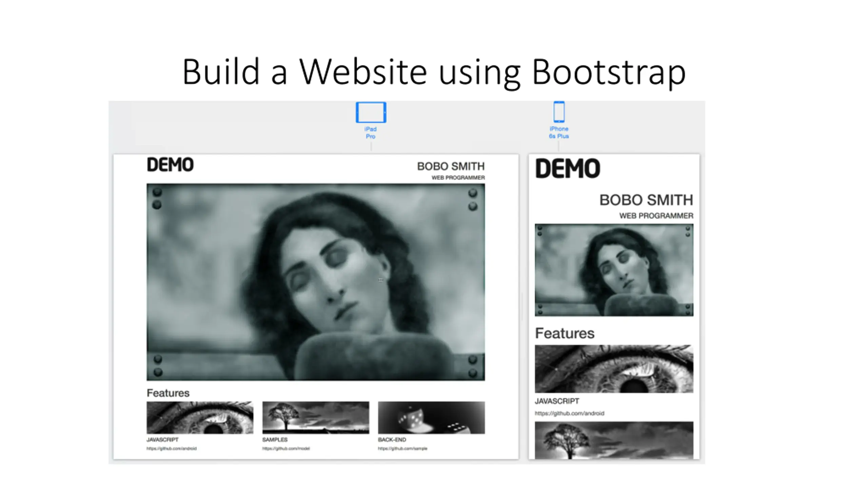
Task: Open the eye thumbnail in iPad preview
Action: click(200, 418)
